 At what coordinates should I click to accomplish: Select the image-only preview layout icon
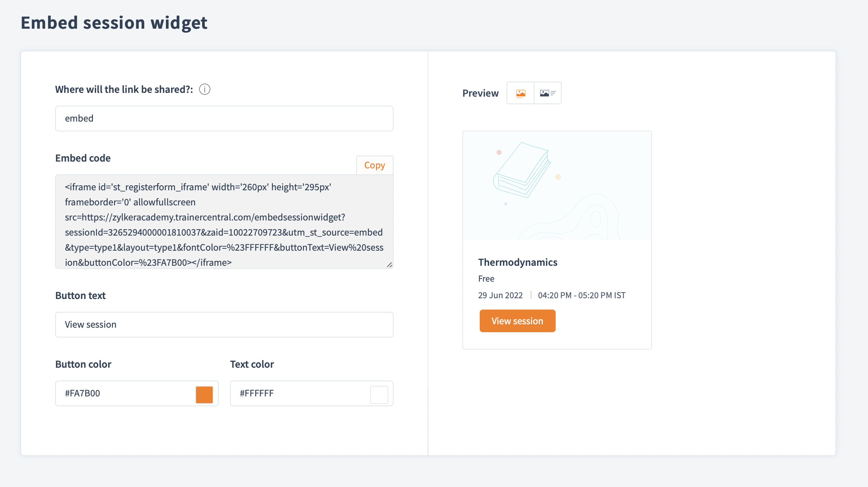520,93
